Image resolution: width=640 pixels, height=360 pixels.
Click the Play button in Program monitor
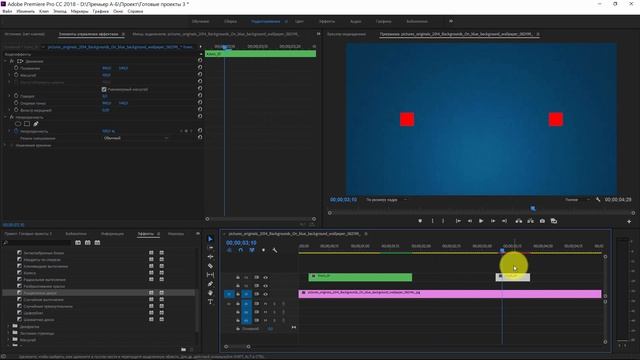coord(481,221)
